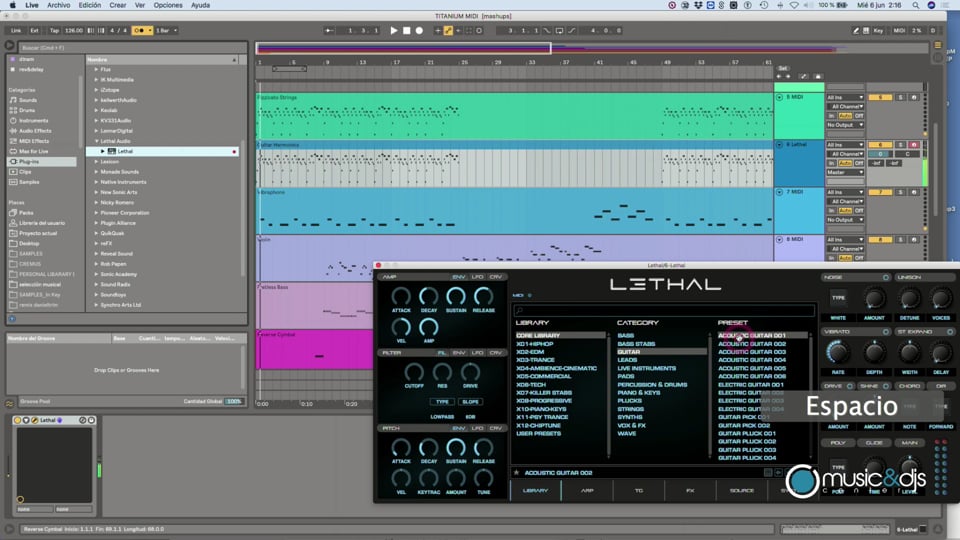Collapse the Lethal Audio folder

[x=96, y=141]
